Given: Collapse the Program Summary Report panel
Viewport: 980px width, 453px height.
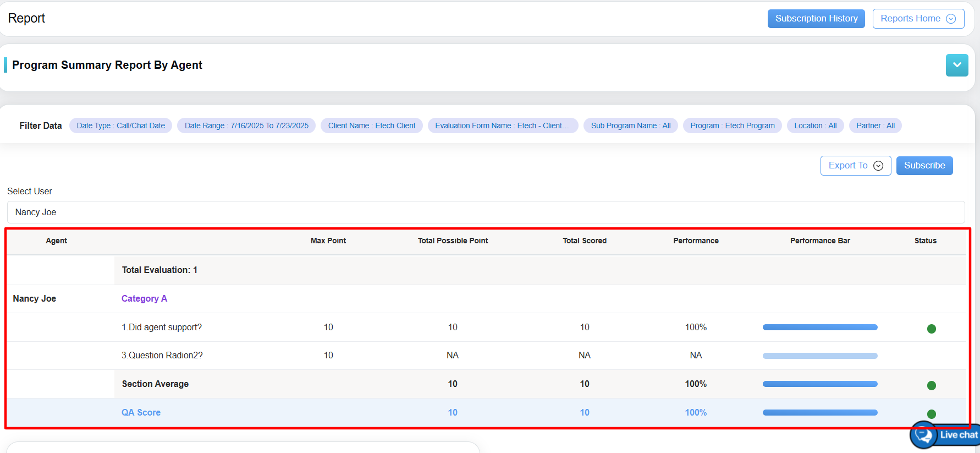Looking at the screenshot, I should coord(957,66).
